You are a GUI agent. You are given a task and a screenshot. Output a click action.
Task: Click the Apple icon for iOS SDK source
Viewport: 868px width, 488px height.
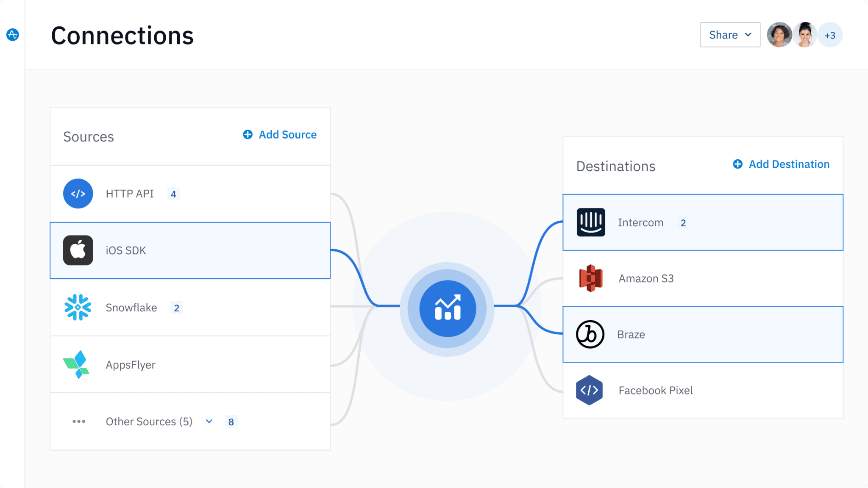coord(78,250)
